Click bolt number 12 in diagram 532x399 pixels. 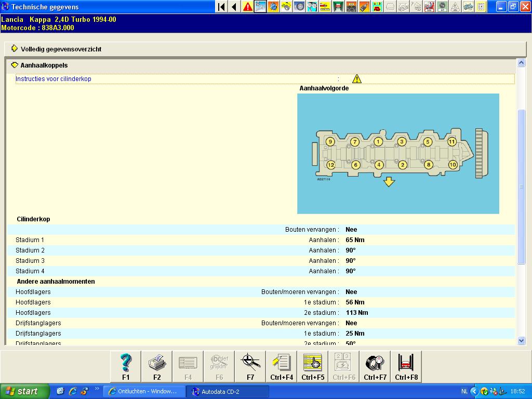(330, 165)
